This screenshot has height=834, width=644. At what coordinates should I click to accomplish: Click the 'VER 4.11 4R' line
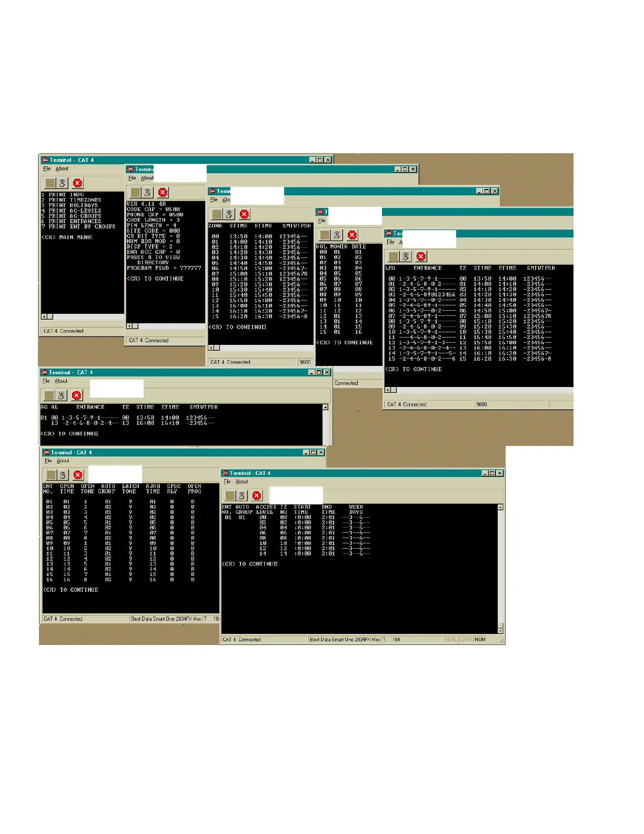(146, 204)
